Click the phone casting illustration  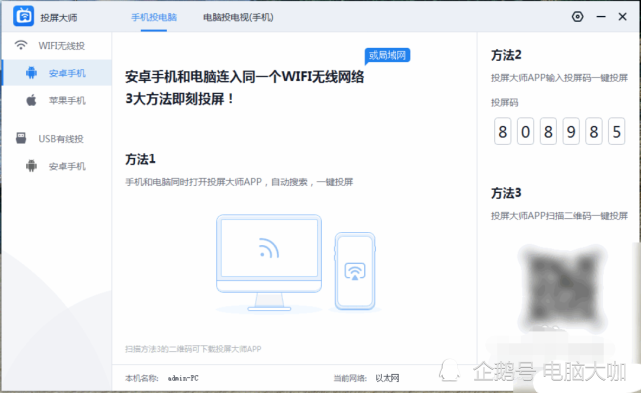[355, 271]
